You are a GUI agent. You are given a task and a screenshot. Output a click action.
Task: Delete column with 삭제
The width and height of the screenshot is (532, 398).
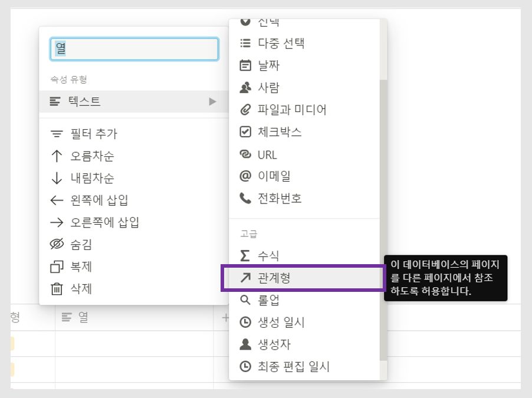point(134,289)
